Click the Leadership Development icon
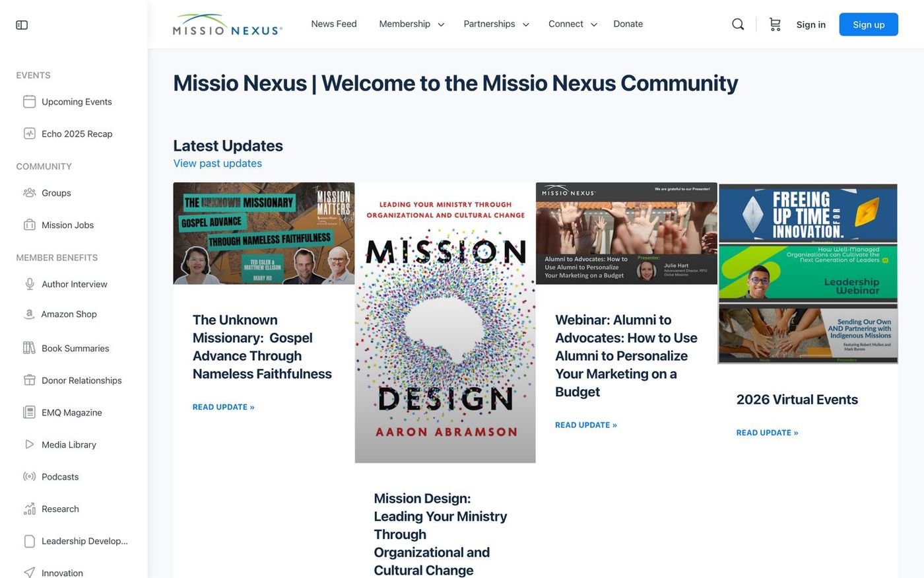The image size is (924, 578). pyautogui.click(x=29, y=541)
